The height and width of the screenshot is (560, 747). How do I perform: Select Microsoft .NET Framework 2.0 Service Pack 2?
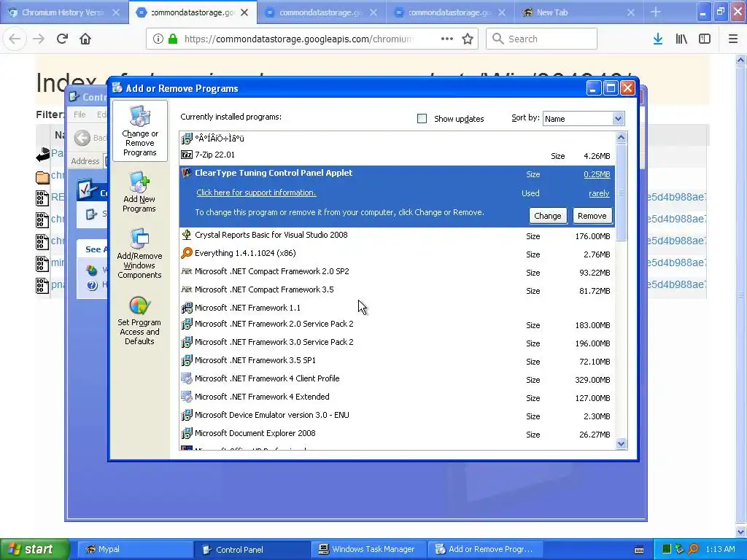(398, 324)
